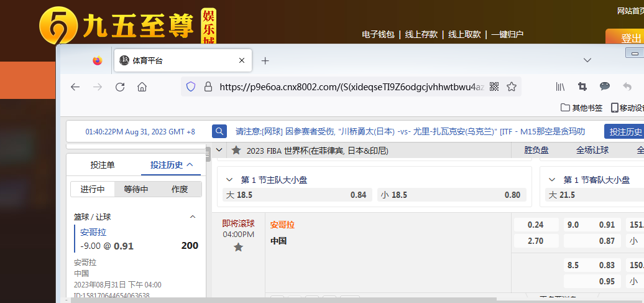This screenshot has width=644, height=303.
Task: Open 一键归户 link
Action: 507,34
